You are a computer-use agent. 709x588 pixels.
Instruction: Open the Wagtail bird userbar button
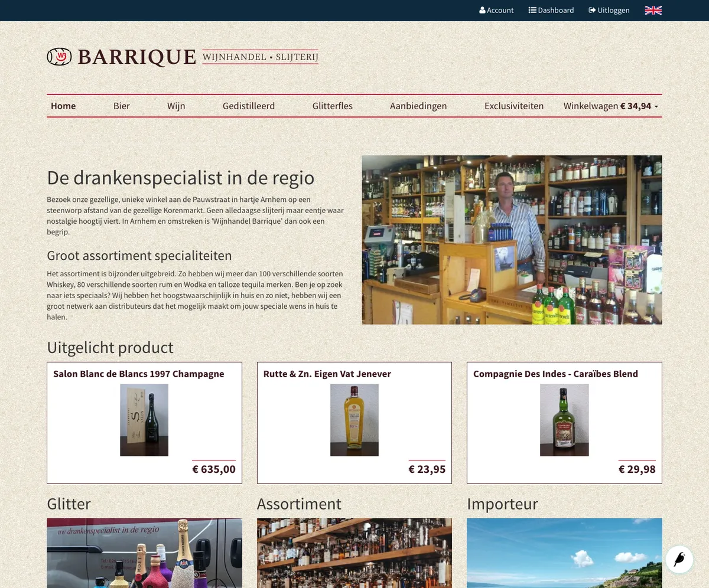pyautogui.click(x=679, y=559)
